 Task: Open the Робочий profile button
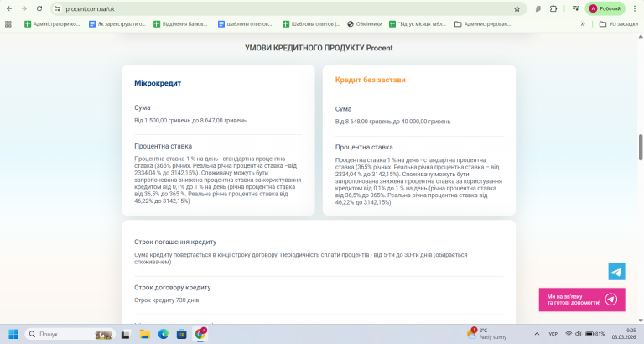point(605,8)
